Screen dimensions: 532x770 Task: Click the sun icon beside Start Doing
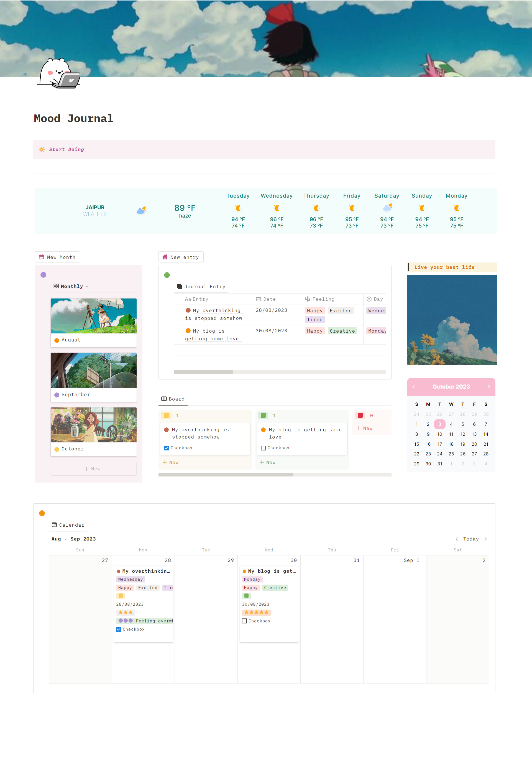click(x=42, y=149)
